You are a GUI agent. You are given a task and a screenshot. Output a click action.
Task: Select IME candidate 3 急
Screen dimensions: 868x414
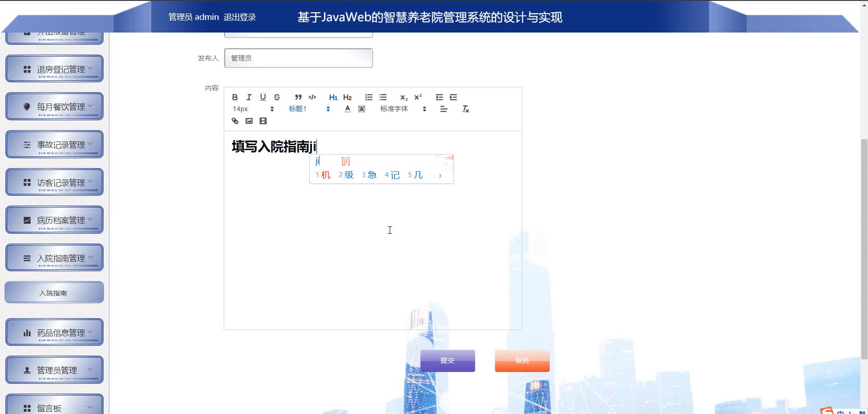click(369, 175)
